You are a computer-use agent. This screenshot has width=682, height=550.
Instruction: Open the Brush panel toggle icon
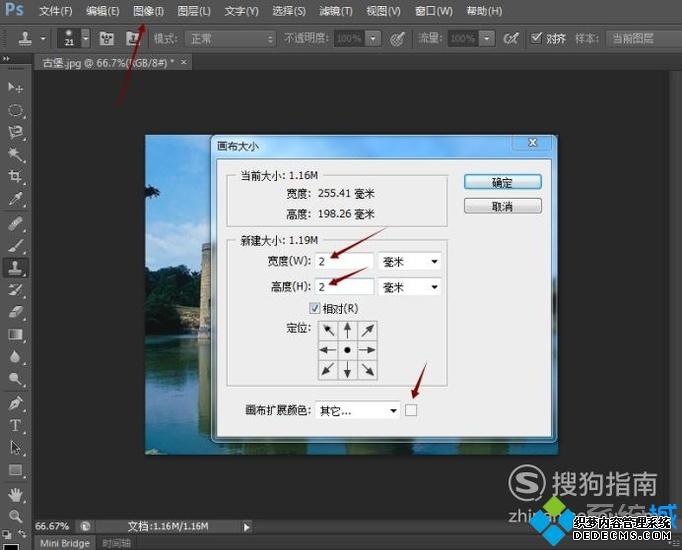point(106,39)
